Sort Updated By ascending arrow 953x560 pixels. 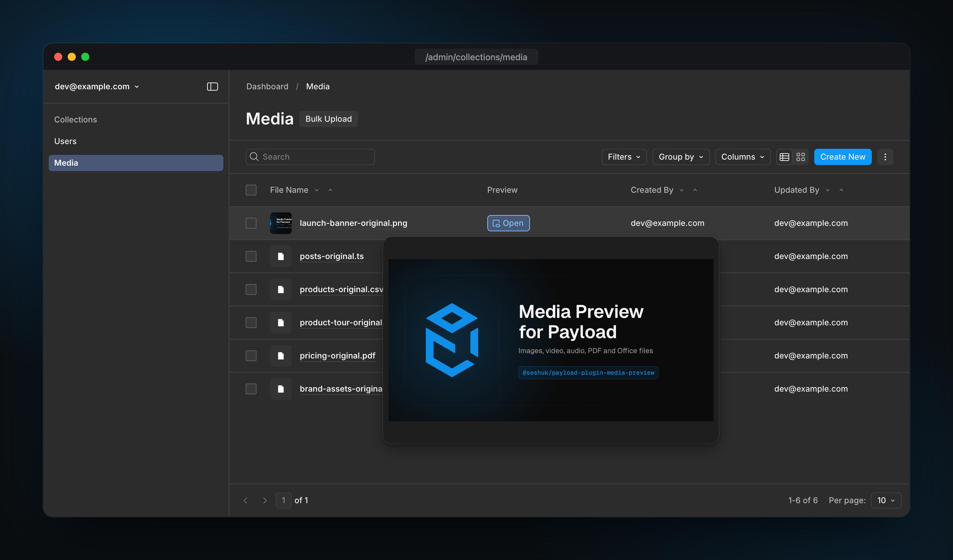tap(841, 190)
